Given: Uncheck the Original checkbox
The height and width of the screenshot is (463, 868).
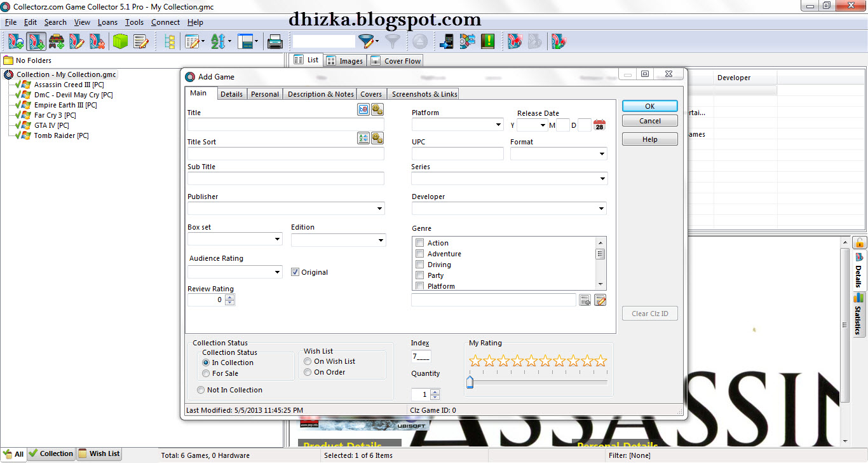Looking at the screenshot, I should coord(295,272).
